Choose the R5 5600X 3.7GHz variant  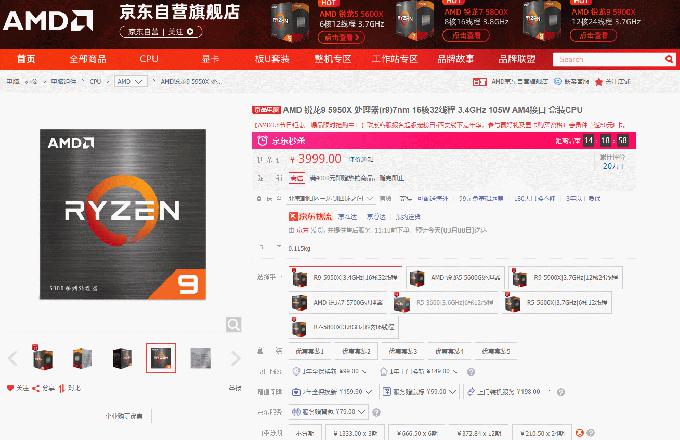coord(558,303)
